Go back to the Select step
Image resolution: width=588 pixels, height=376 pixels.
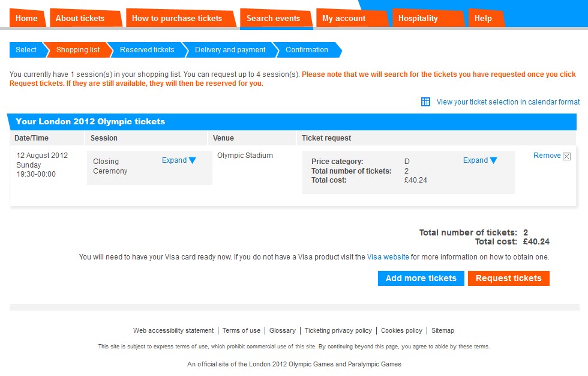point(26,50)
